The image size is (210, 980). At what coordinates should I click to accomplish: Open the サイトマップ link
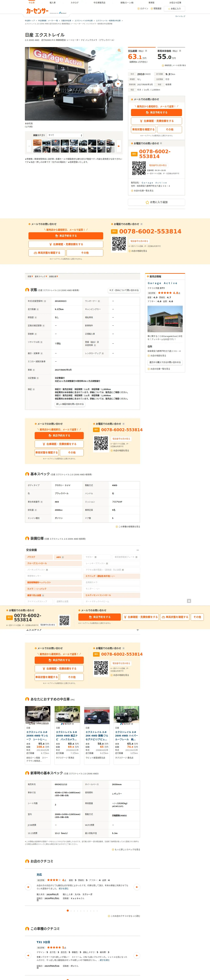(180, 16)
